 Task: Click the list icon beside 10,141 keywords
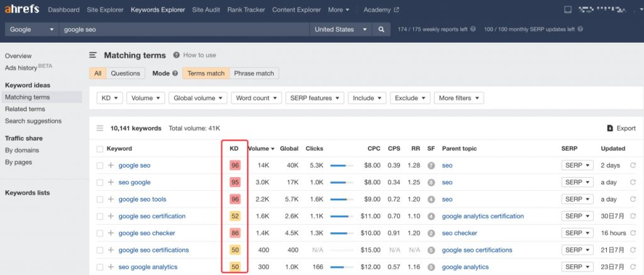click(100, 128)
